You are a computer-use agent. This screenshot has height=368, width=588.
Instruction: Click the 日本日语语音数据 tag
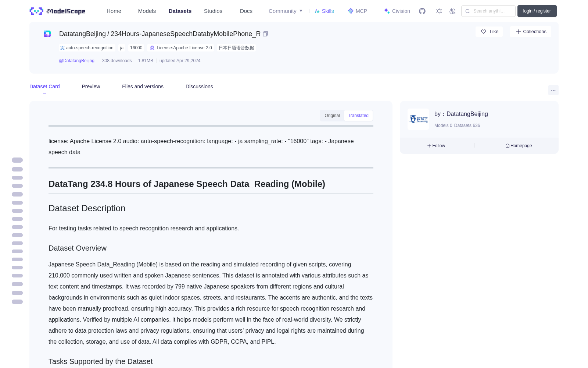tap(236, 48)
